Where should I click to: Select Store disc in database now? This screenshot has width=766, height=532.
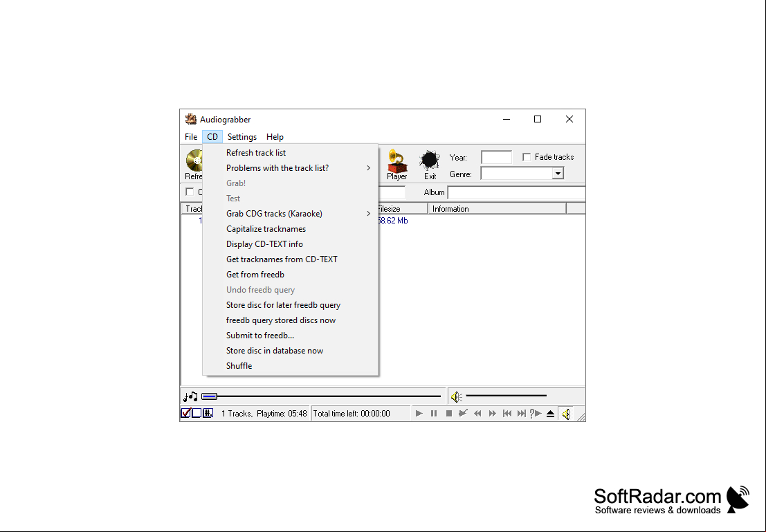pyautogui.click(x=290, y=351)
